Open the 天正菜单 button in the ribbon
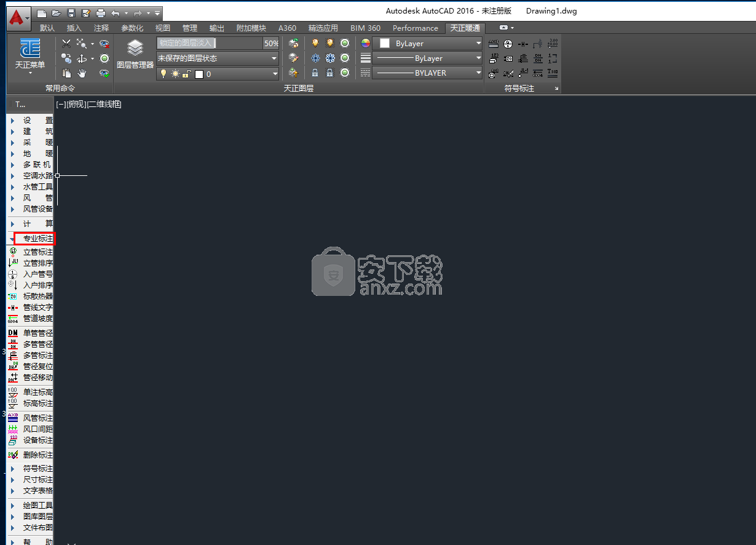This screenshot has height=545, width=756. [30, 57]
